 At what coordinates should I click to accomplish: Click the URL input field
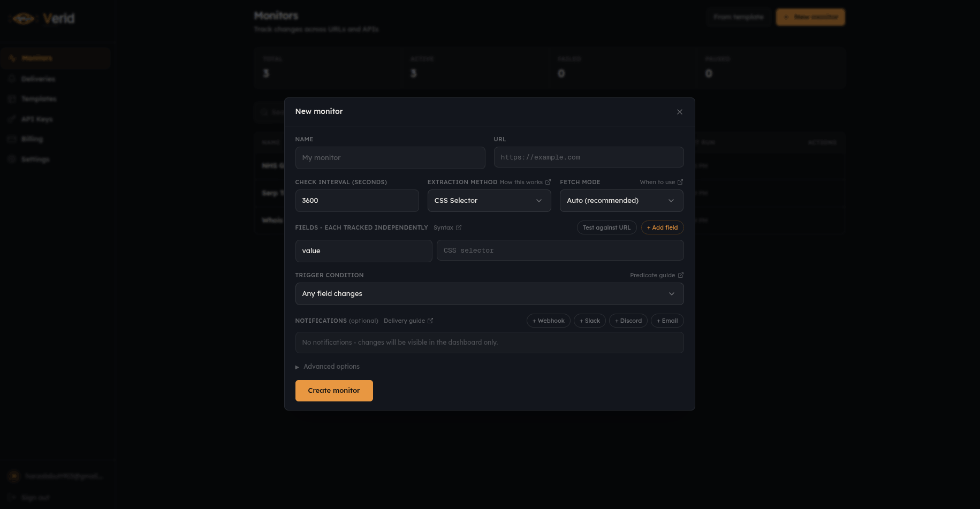(x=589, y=157)
